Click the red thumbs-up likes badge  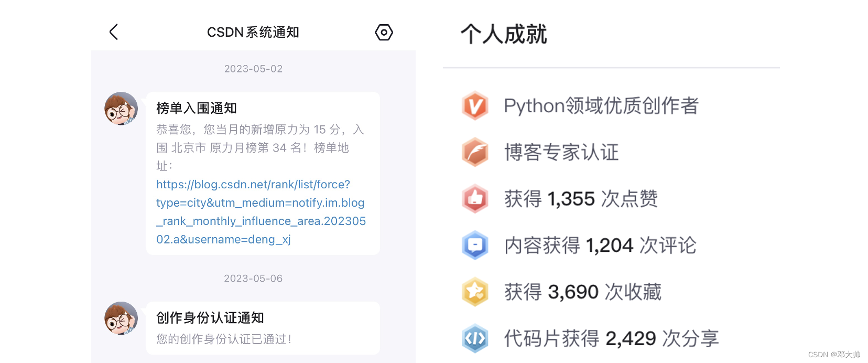coord(475,199)
